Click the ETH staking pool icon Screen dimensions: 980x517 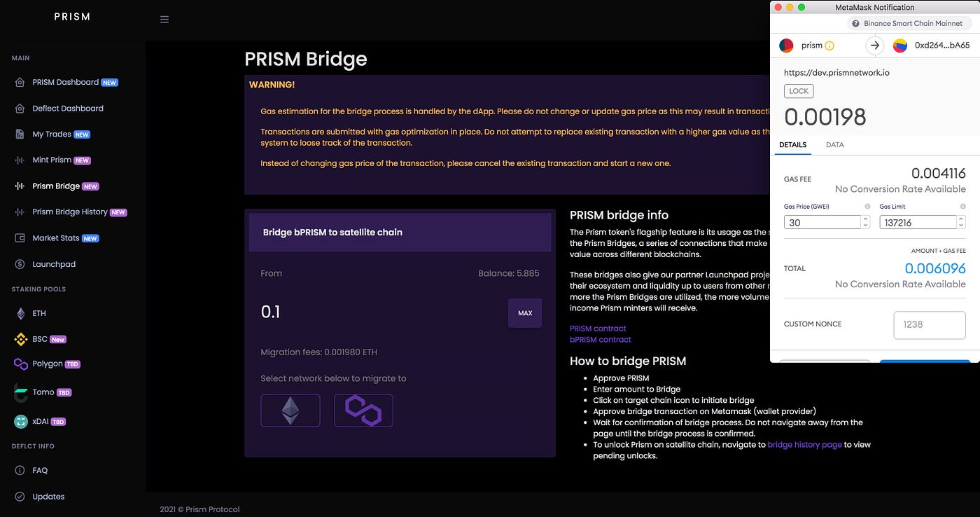[x=21, y=313]
